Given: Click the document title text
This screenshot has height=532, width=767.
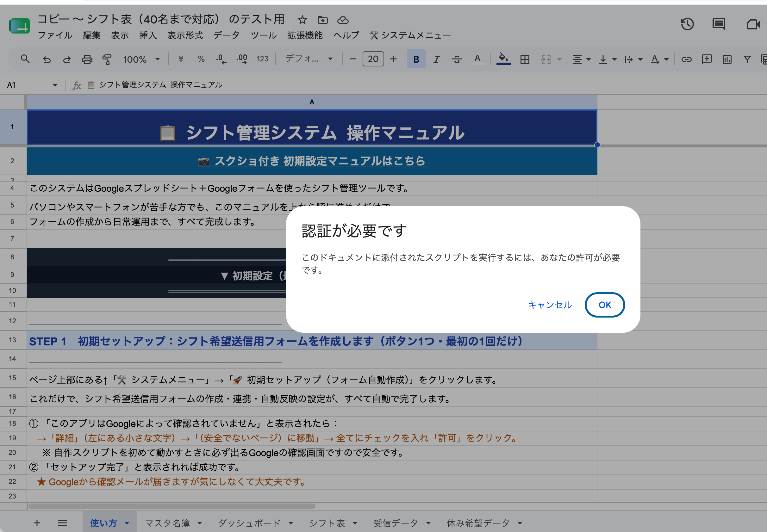Looking at the screenshot, I should [x=161, y=19].
